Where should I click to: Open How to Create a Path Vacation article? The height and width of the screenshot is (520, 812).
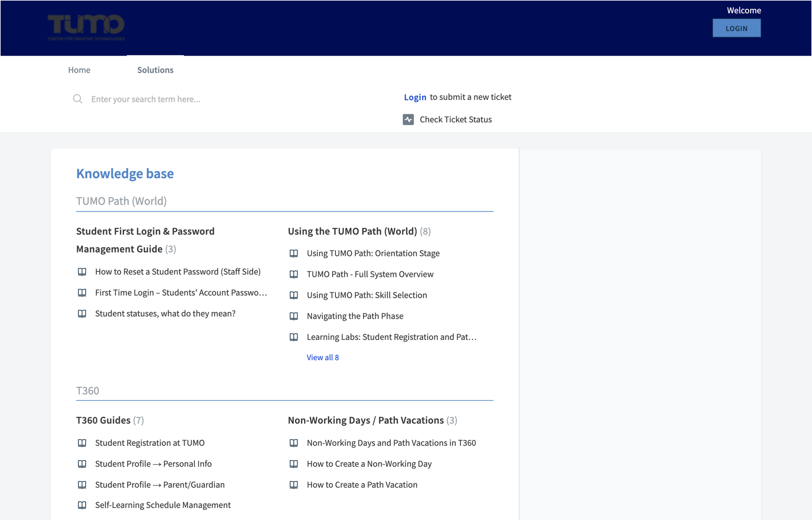click(362, 485)
